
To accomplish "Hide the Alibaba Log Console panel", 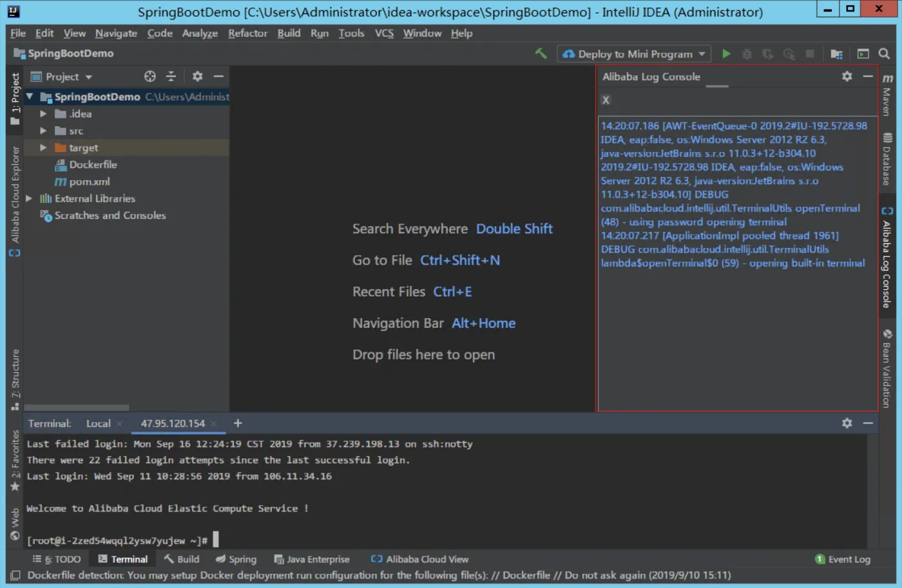I will point(868,76).
